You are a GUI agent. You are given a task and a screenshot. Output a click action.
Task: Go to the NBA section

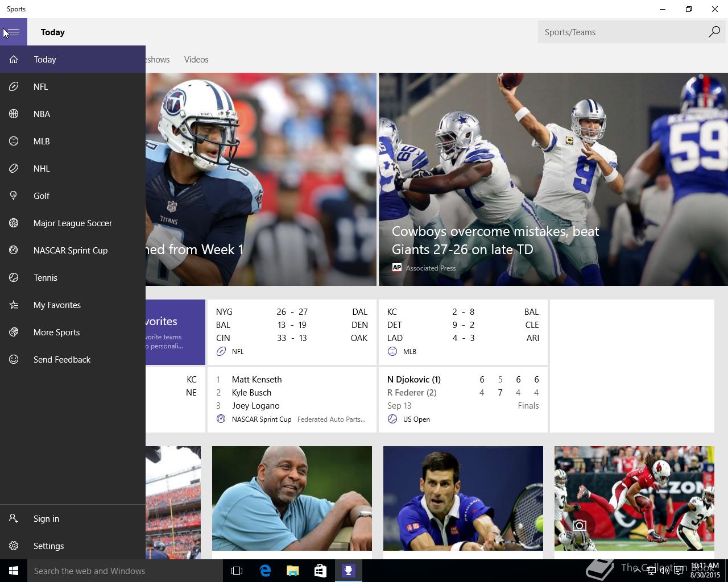click(73, 114)
